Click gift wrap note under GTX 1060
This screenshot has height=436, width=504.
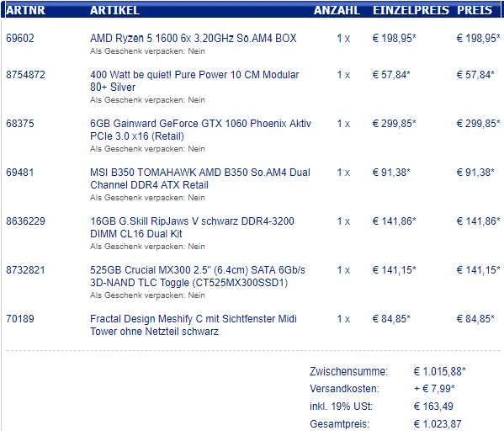[x=147, y=149]
